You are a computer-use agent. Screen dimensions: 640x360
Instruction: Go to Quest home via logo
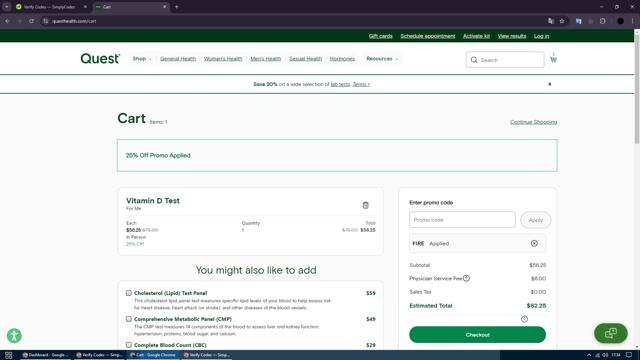coord(100,59)
